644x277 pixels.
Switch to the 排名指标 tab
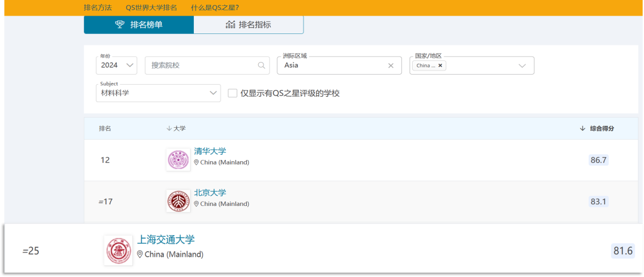click(249, 24)
